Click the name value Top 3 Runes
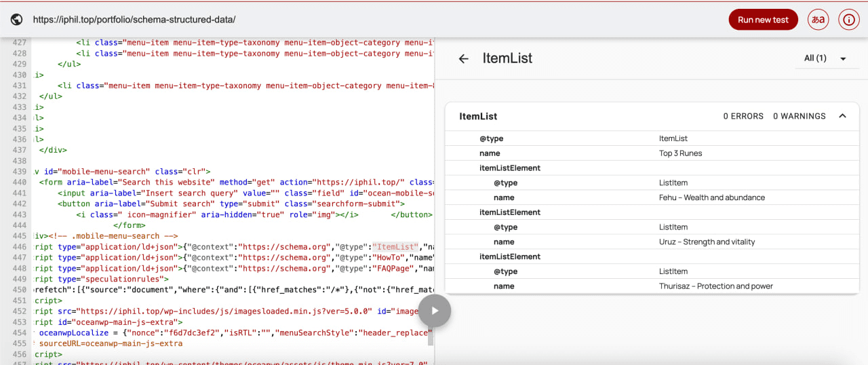This screenshot has width=868, height=365. coord(680,153)
